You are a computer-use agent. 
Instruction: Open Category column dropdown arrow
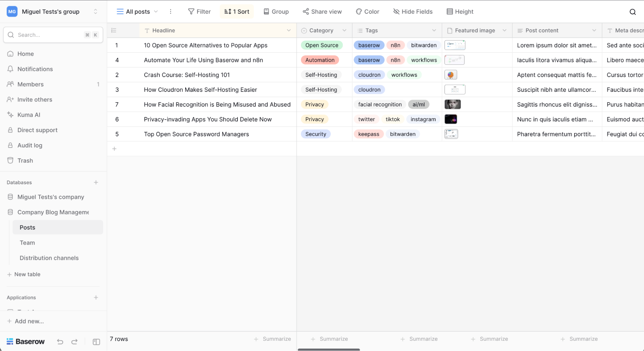[x=344, y=30]
